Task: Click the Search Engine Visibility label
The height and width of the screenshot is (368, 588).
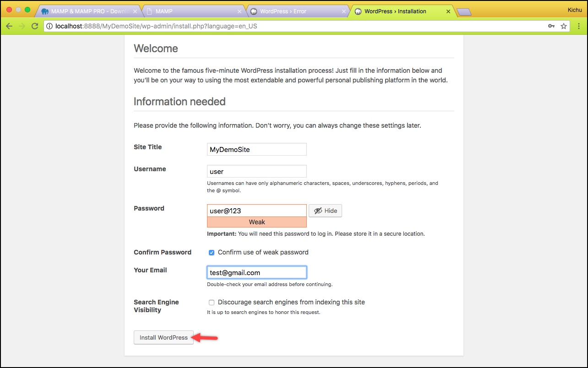Action: click(x=156, y=306)
